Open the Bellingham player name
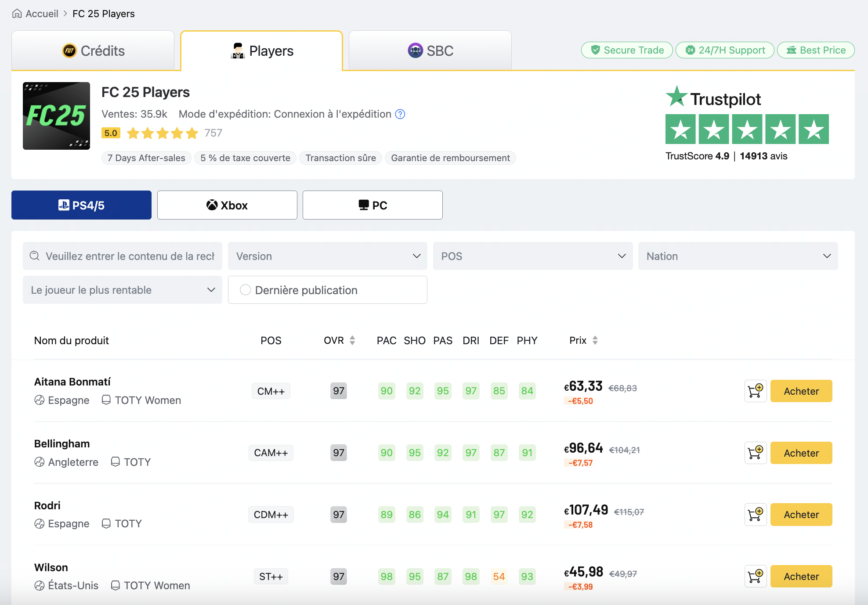This screenshot has width=868, height=605. tap(62, 444)
